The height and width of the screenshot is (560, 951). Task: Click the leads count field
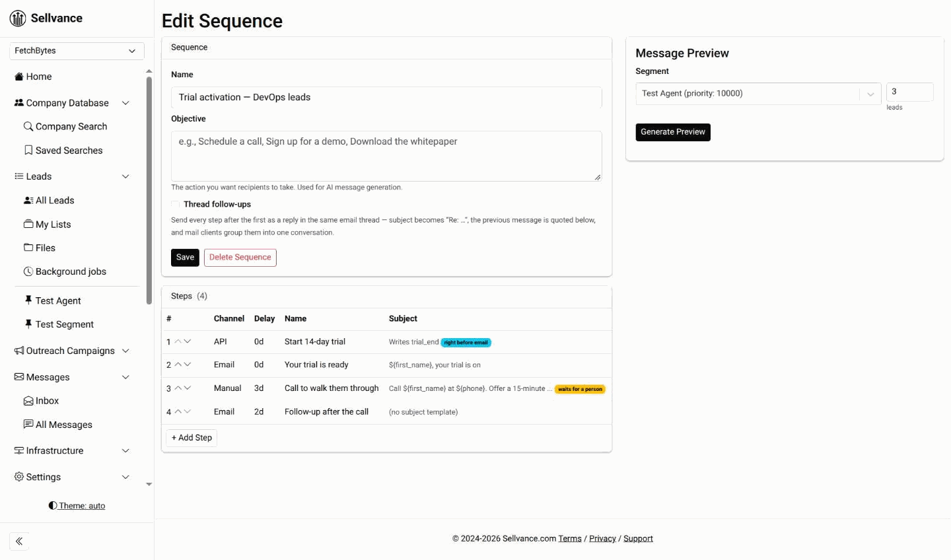click(909, 92)
